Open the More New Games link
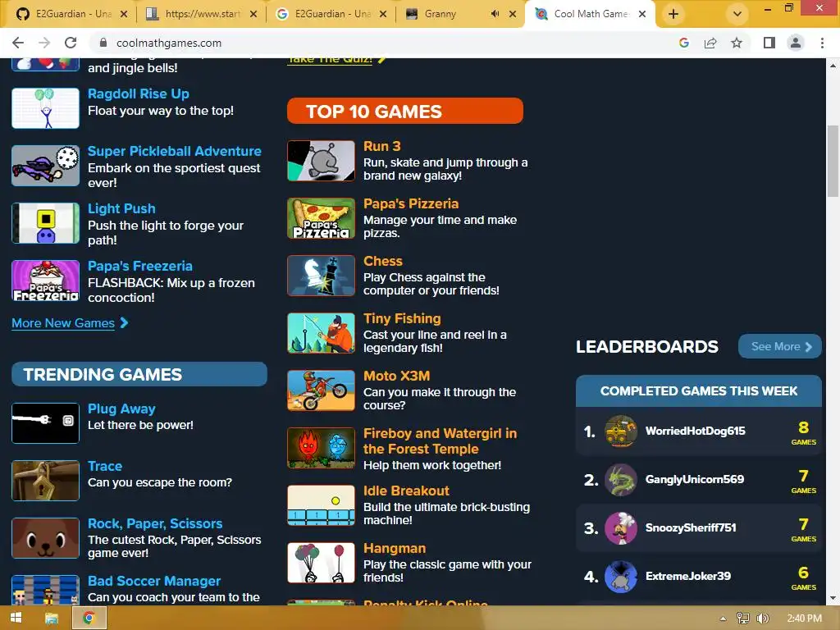This screenshot has height=630, width=840. [x=63, y=323]
